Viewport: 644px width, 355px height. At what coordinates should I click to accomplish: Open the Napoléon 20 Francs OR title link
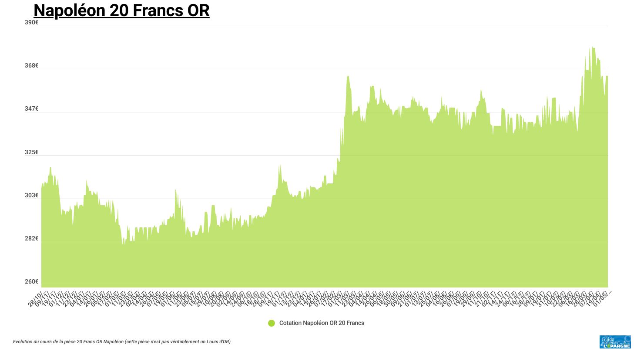tap(121, 10)
